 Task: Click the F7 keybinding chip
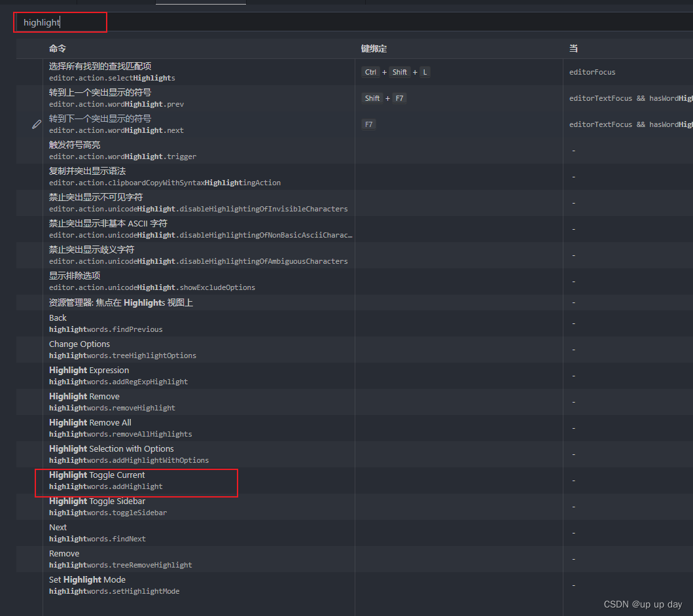click(x=368, y=124)
